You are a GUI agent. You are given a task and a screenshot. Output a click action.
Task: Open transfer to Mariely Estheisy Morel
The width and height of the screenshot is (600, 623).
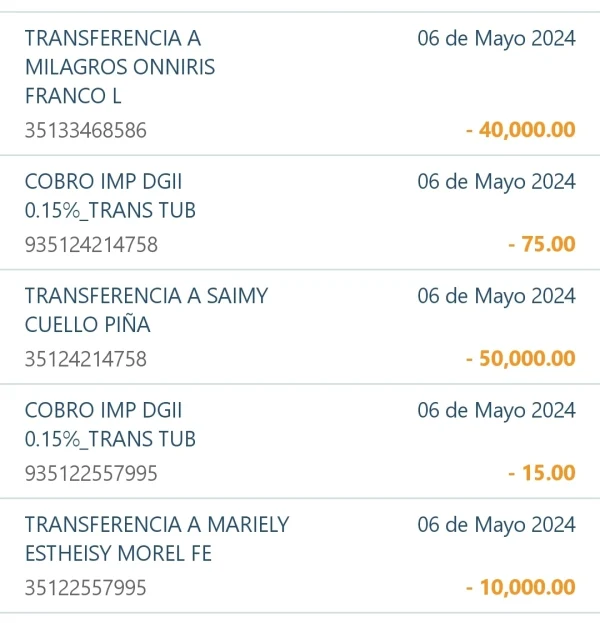156,539
